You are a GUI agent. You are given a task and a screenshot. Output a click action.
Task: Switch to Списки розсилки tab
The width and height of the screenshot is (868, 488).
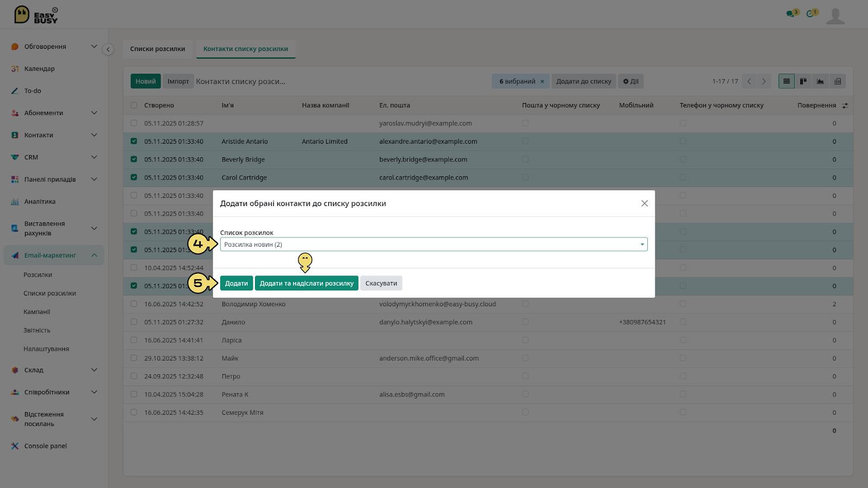tap(157, 49)
